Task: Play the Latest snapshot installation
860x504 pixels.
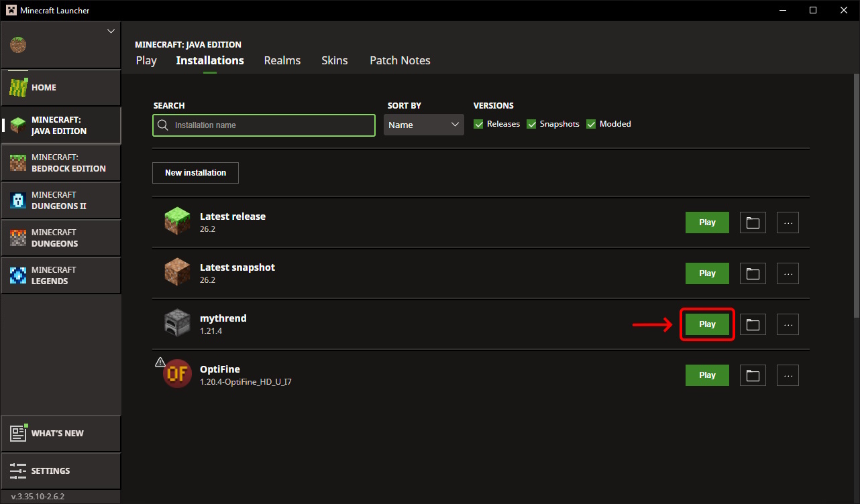Action: (707, 273)
